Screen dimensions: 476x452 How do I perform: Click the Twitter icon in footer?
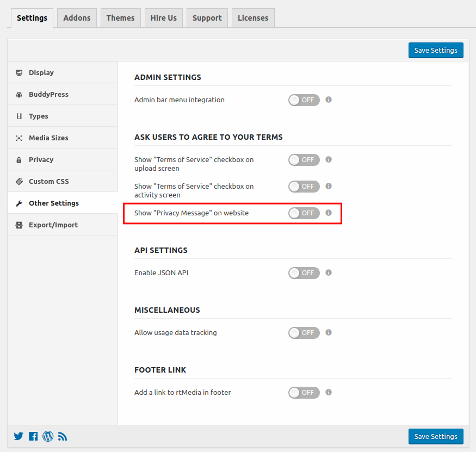point(18,436)
